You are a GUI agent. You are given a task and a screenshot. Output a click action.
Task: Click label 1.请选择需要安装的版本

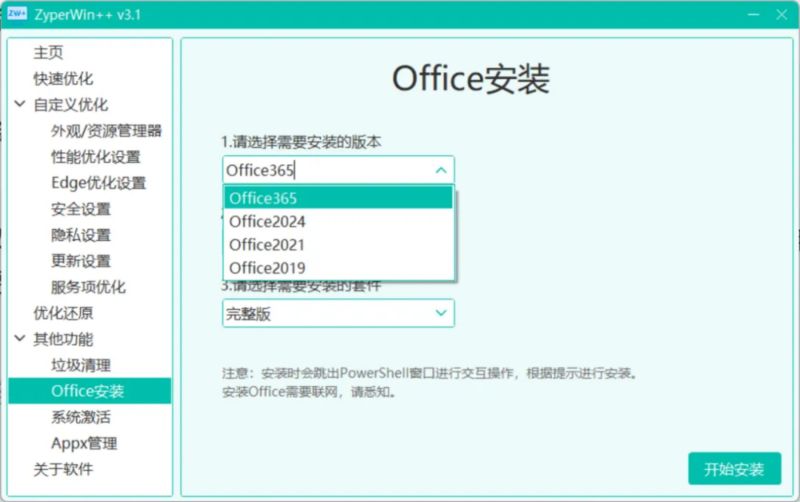(x=301, y=142)
